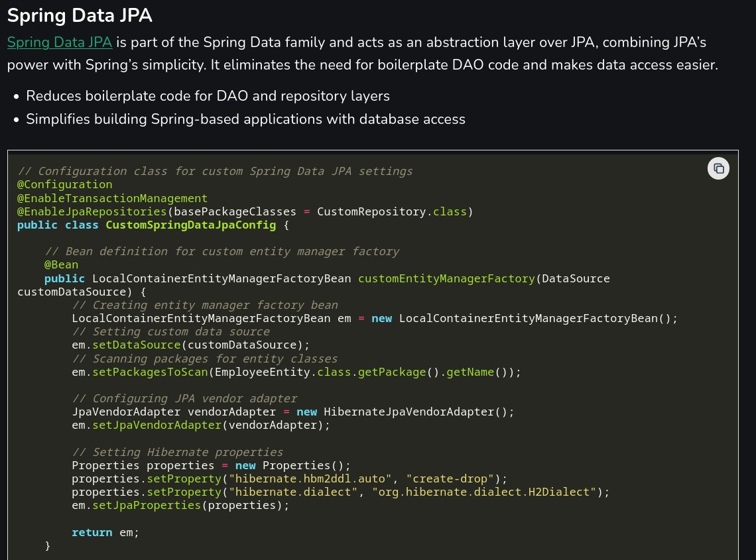The width and height of the screenshot is (756, 560).
Task: Click bullet "Simplifies building Spring-based applications with database access"
Action: pyautogui.click(x=245, y=119)
